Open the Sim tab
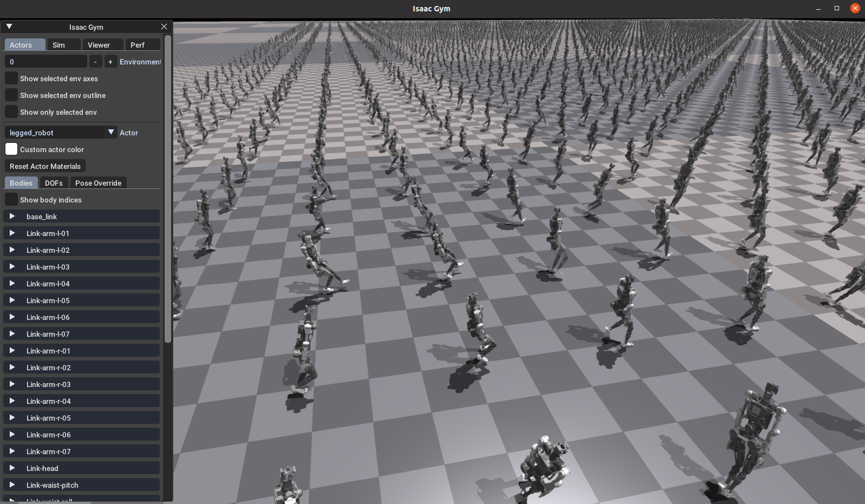 tap(64, 45)
